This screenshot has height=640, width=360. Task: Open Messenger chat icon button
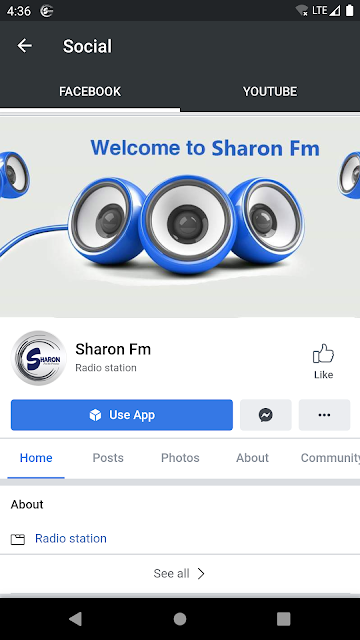(x=266, y=415)
